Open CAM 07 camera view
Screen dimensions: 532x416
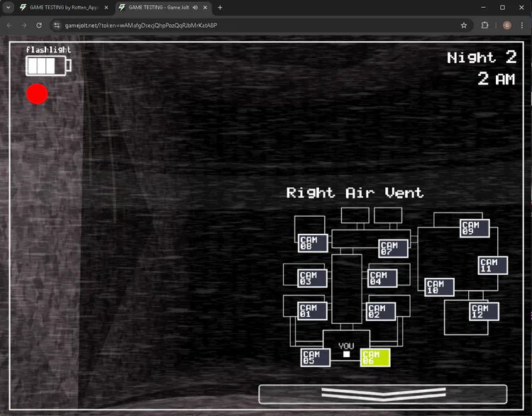coord(393,249)
